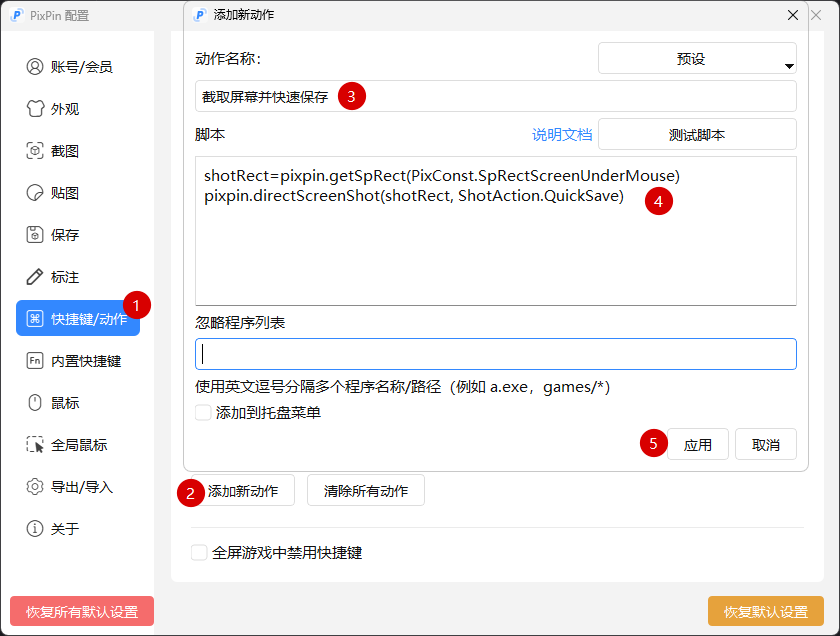The height and width of the screenshot is (636, 840).
Task: Click the annotation (标注) pencil icon
Action: [x=35, y=277]
